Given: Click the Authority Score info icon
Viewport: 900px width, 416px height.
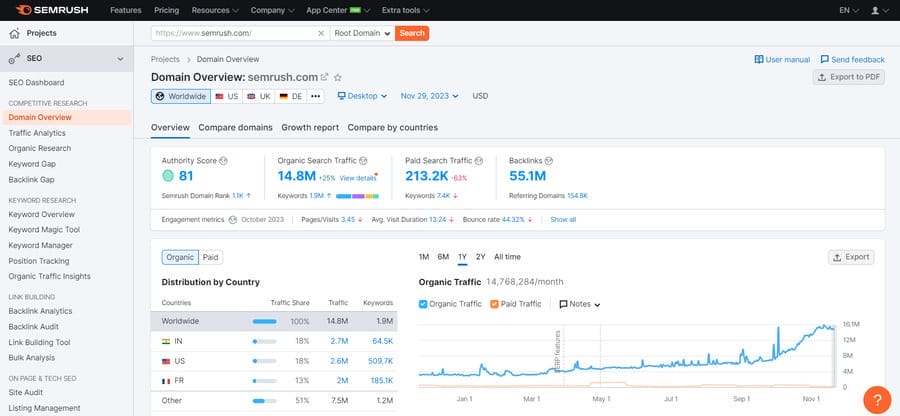Looking at the screenshot, I should coord(223,161).
